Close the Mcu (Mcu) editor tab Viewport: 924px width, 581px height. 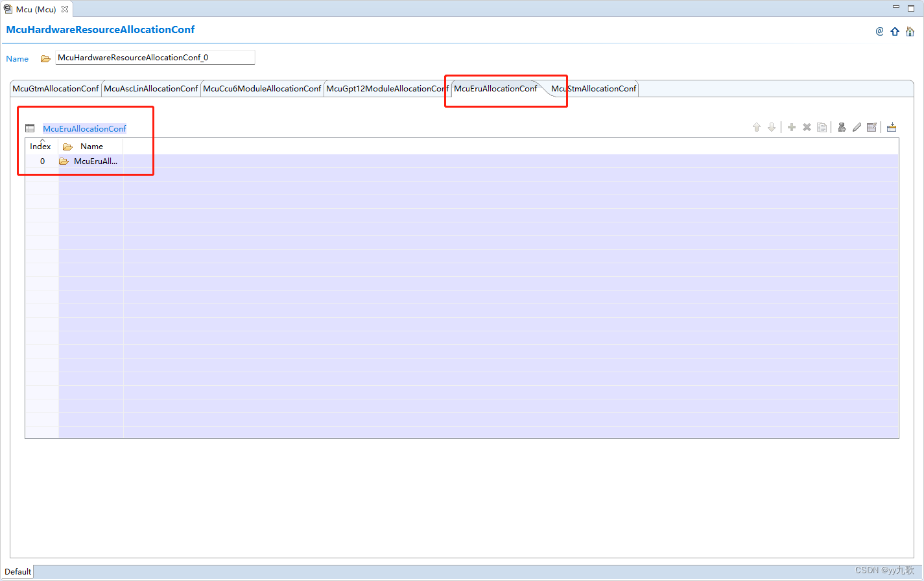65,9
